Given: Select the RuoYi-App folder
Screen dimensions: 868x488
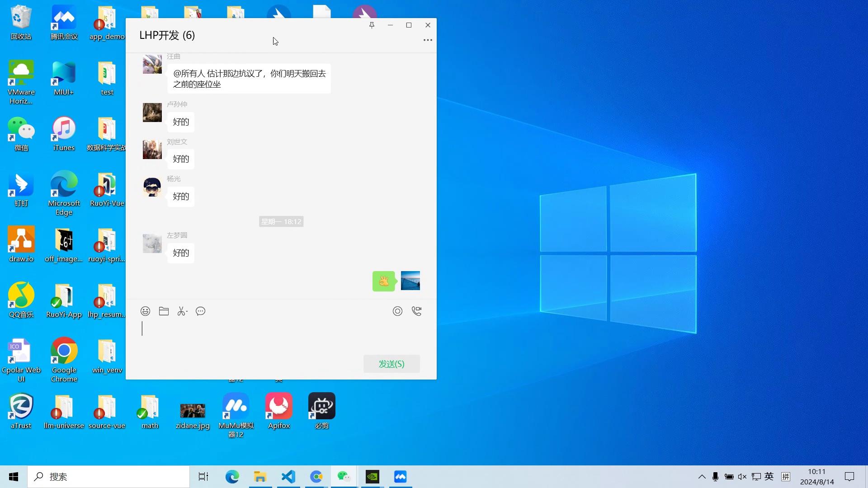Looking at the screenshot, I should coord(64,300).
